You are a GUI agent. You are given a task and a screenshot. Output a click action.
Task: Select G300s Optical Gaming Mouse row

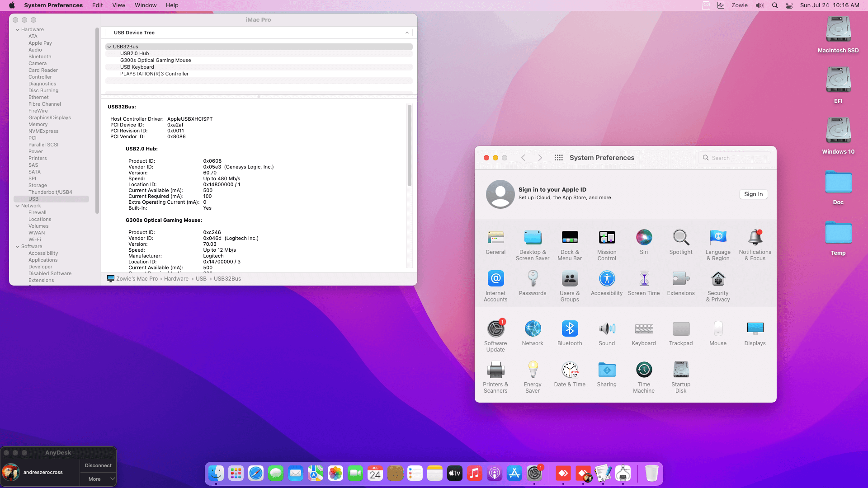click(x=259, y=61)
